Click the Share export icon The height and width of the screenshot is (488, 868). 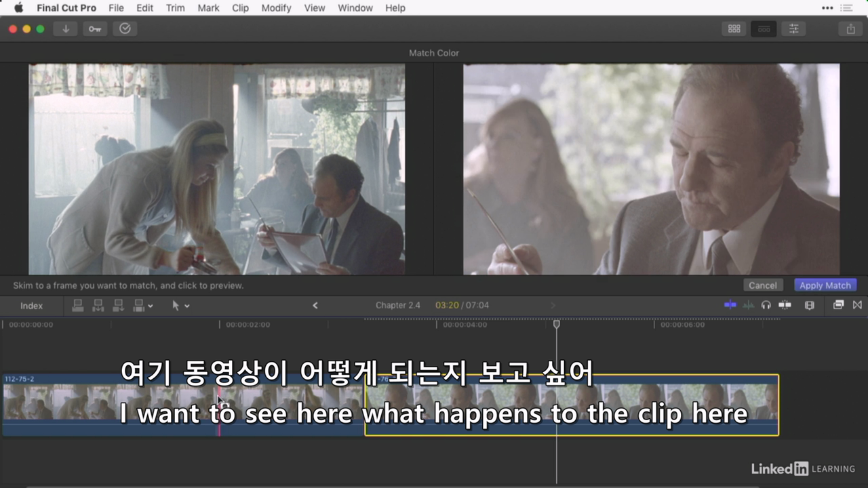[850, 28]
